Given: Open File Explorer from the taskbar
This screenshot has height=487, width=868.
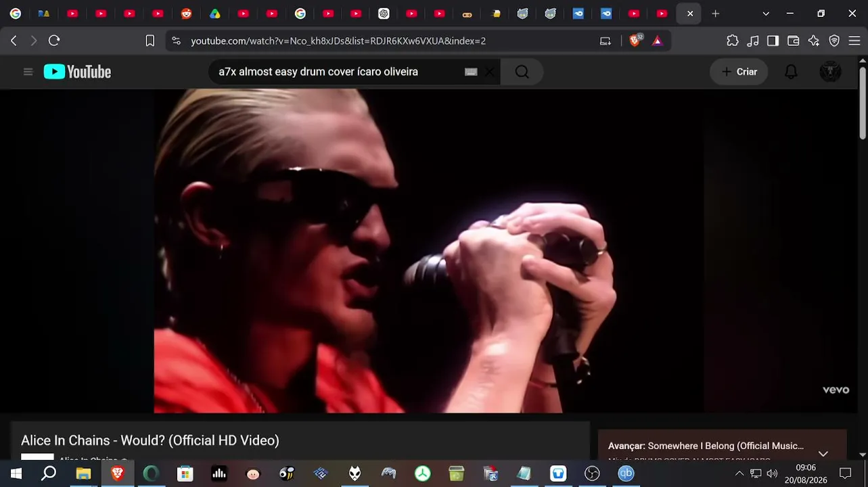Looking at the screenshot, I should click(x=83, y=473).
